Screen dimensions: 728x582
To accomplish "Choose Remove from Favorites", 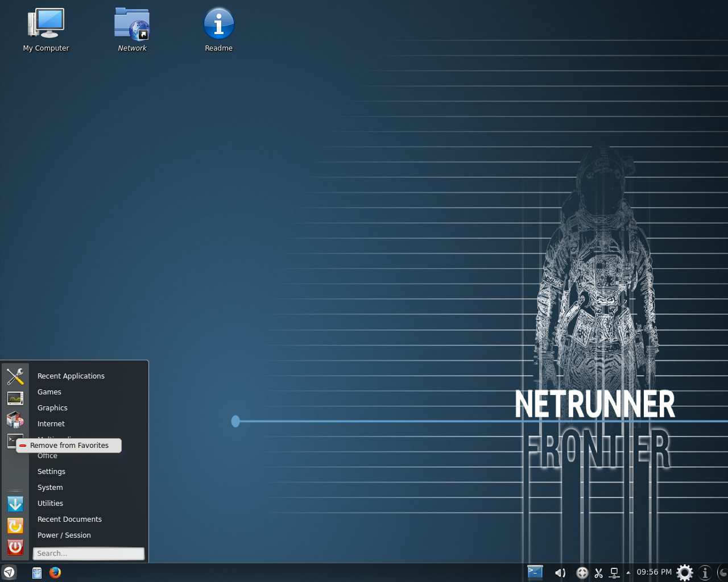I will 69,446.
